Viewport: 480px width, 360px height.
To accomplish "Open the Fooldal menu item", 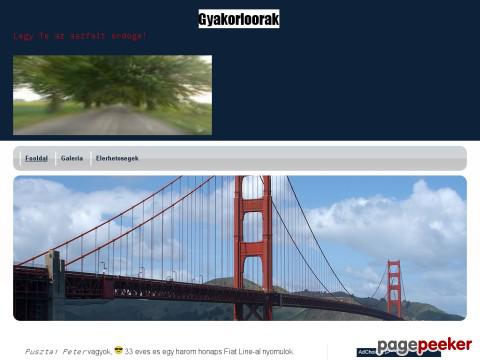I will (x=36, y=158).
